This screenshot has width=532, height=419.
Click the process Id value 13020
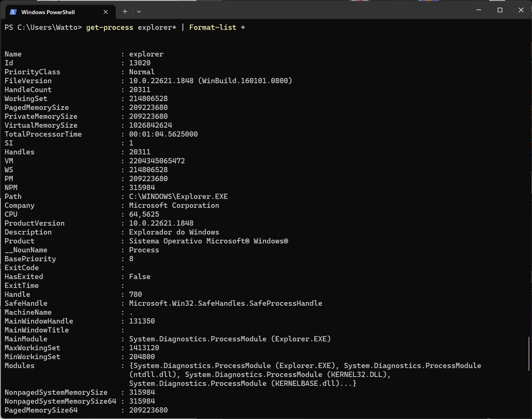point(140,63)
